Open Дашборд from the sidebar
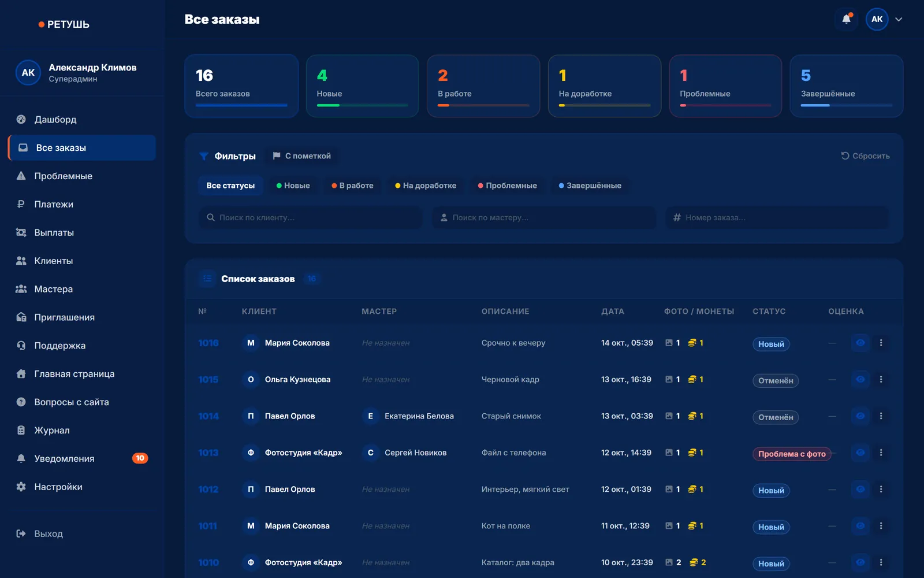Image resolution: width=924 pixels, height=578 pixels. pos(82,120)
